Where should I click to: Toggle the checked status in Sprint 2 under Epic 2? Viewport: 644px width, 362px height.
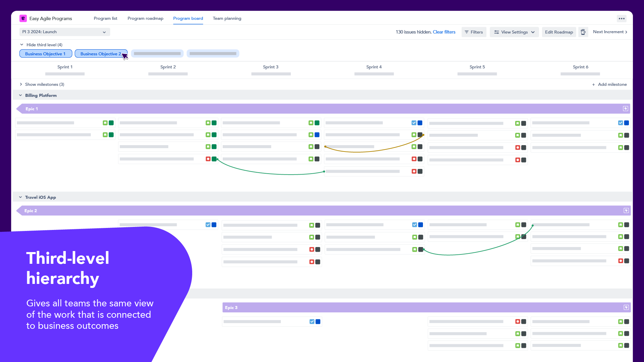(x=208, y=225)
